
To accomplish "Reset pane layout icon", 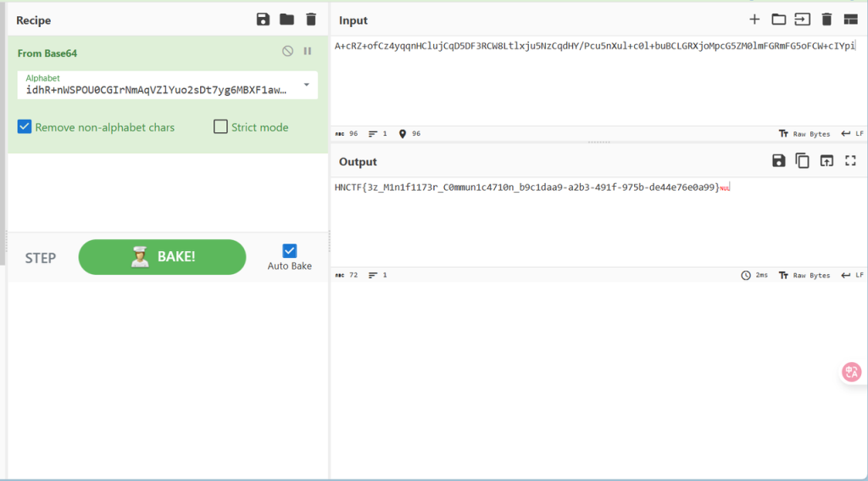I will tap(850, 20).
